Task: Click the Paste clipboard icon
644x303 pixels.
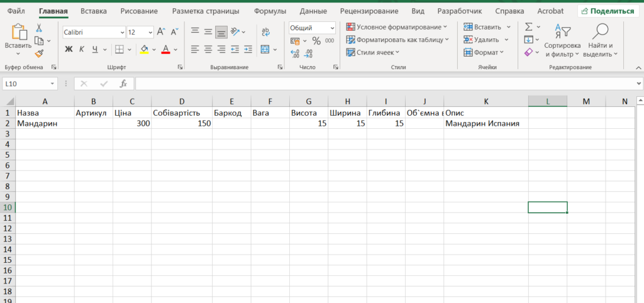Action: point(18,32)
